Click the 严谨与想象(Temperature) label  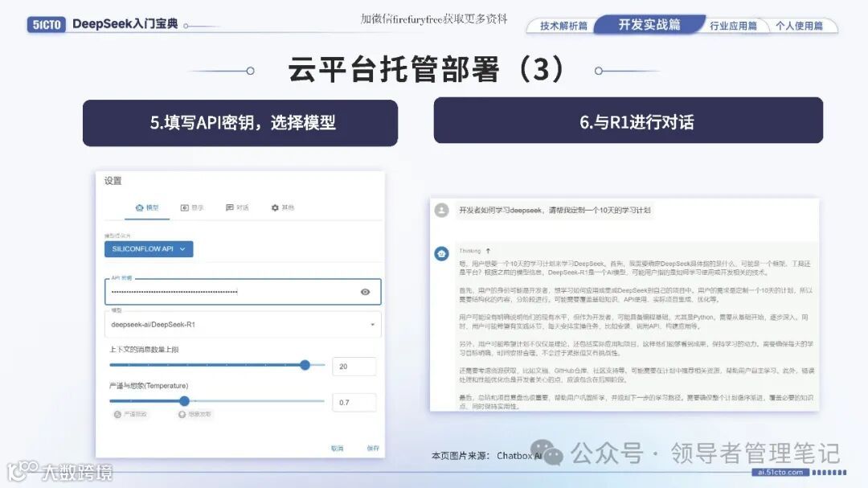(x=149, y=386)
